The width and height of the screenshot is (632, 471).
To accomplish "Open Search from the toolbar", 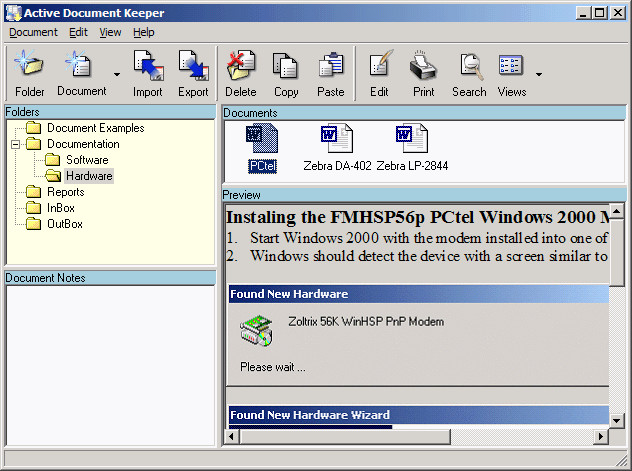I will (x=469, y=73).
